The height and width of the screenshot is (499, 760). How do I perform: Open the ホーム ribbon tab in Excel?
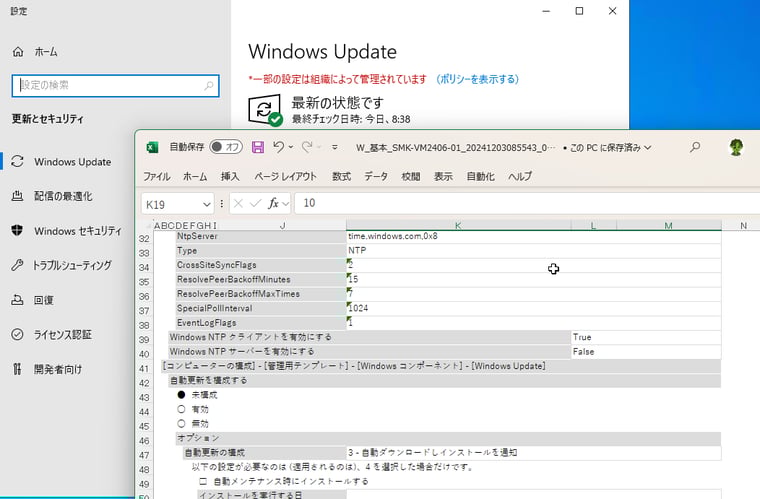[x=195, y=176]
